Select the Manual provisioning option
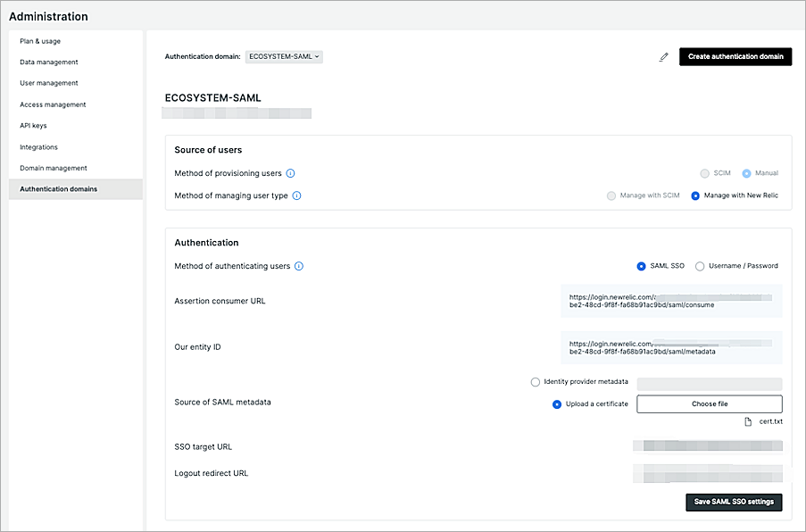806x532 pixels. point(747,173)
